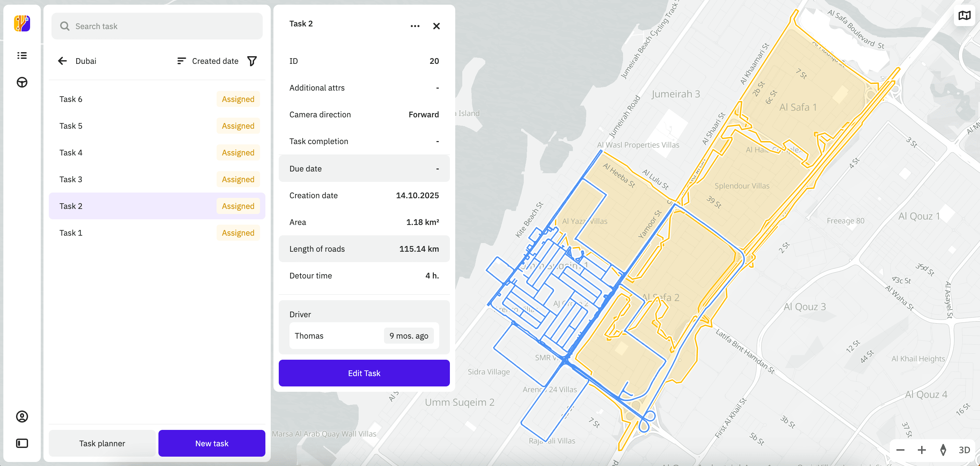Focus the Search task field
This screenshot has width=980, height=466.
point(157,26)
